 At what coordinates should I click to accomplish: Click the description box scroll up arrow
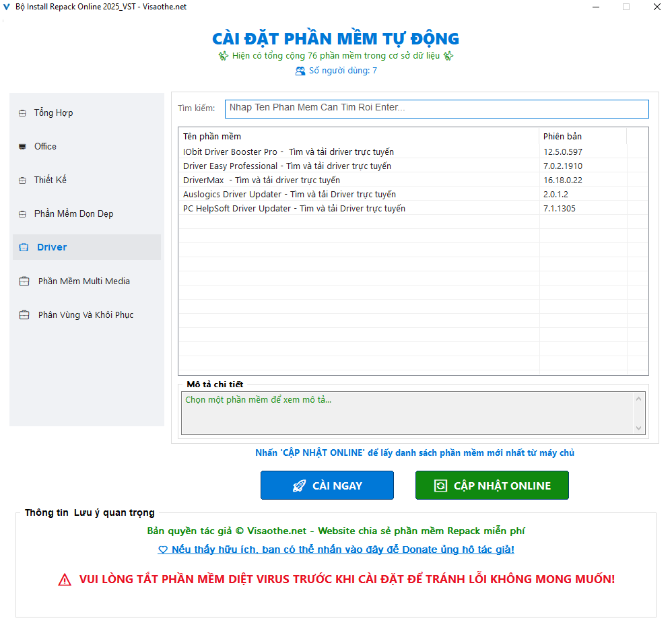coord(638,399)
